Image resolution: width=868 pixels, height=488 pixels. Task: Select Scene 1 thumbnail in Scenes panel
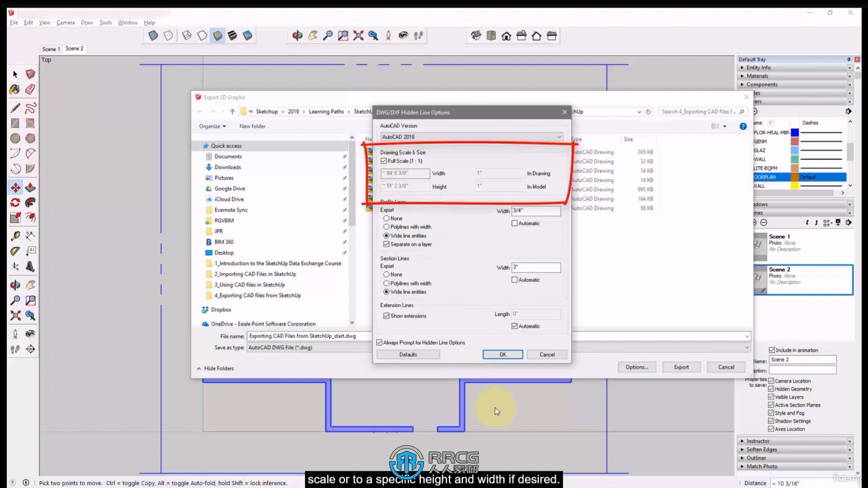[x=760, y=247]
